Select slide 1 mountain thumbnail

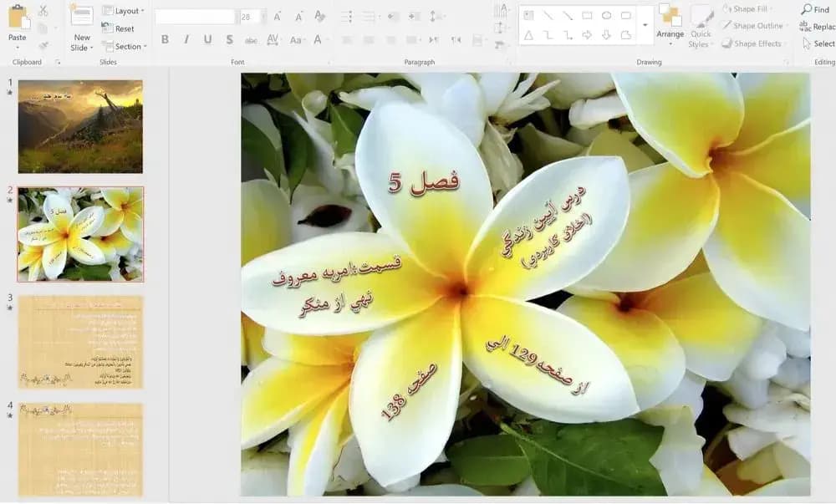(80, 126)
